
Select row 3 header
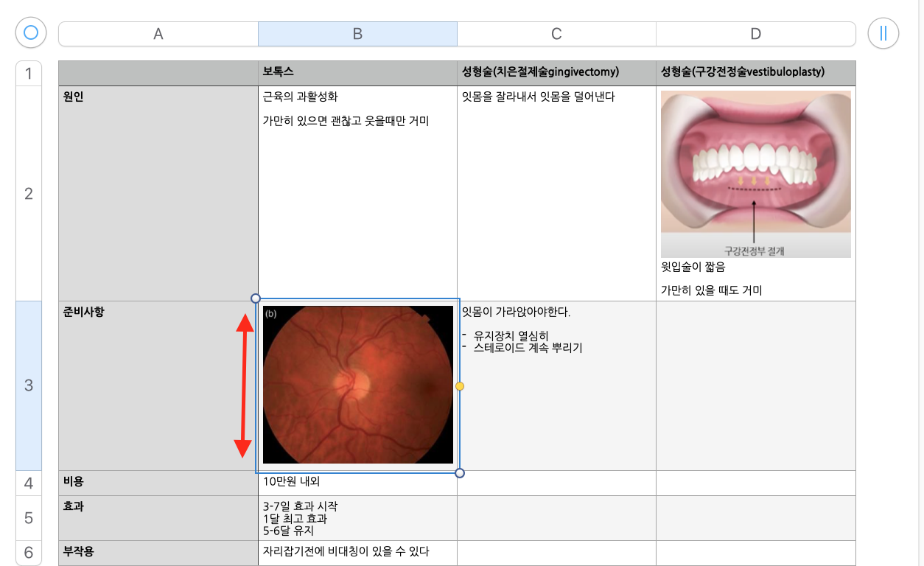[x=29, y=385]
